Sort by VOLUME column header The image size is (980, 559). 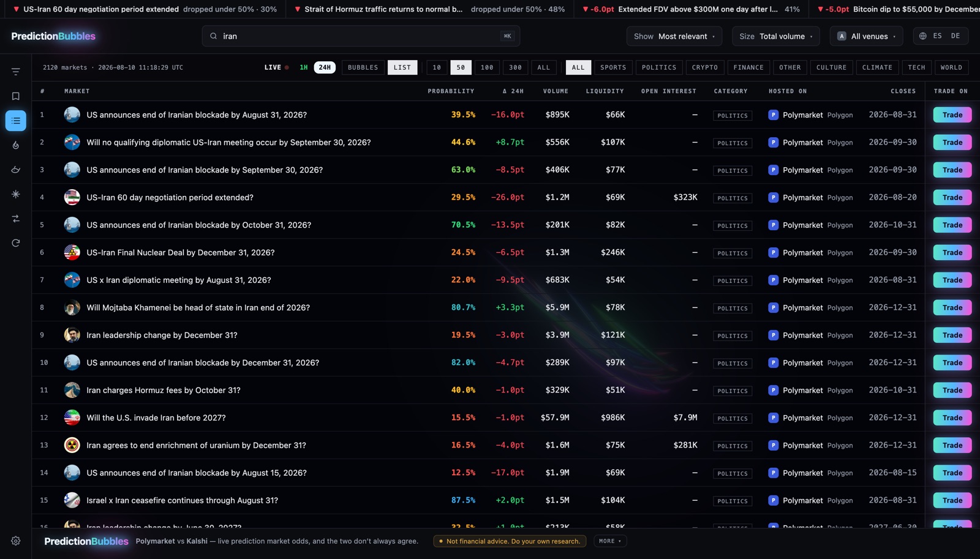pos(556,91)
